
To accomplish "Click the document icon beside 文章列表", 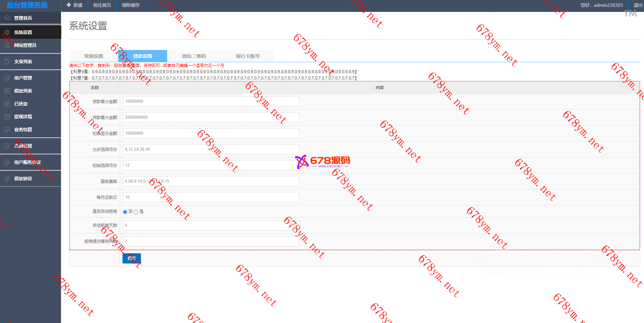I will coord(7,62).
